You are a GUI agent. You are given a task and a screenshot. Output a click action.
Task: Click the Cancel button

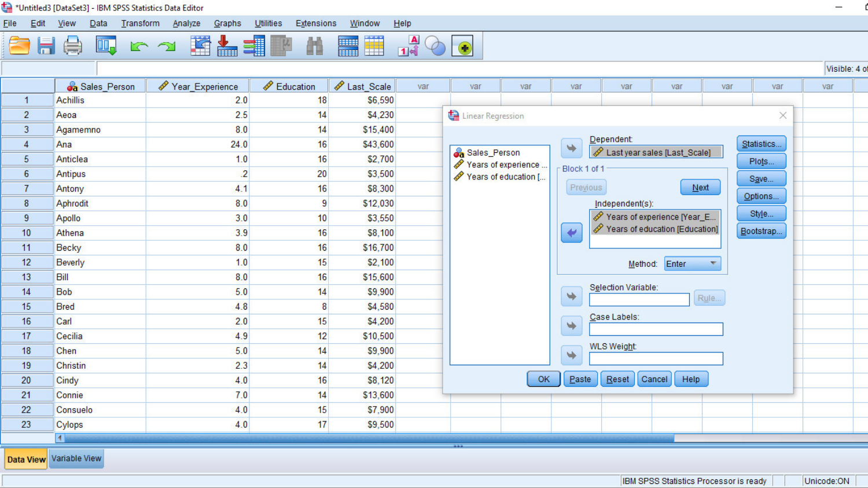tap(654, 379)
